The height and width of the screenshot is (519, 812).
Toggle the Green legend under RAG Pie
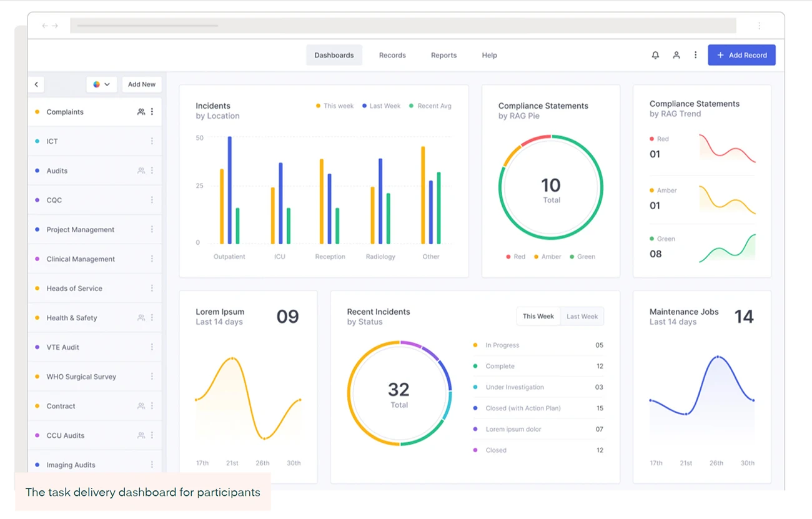(x=582, y=257)
